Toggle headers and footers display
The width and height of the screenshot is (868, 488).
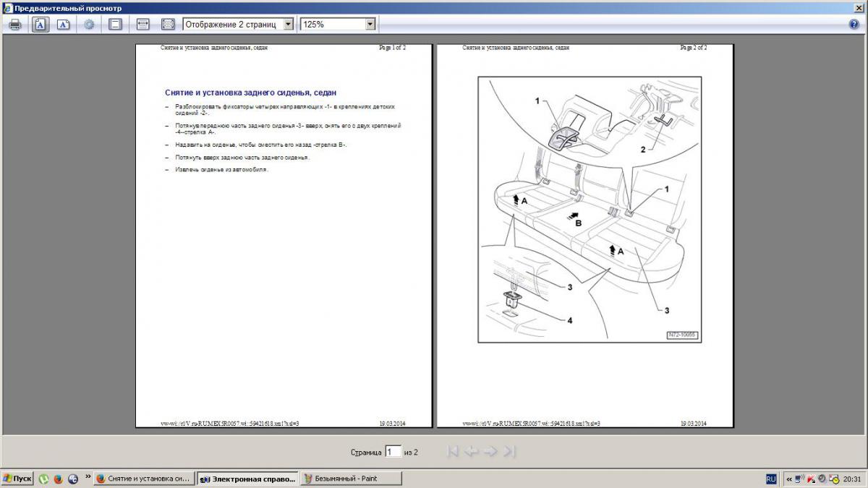coord(114,24)
